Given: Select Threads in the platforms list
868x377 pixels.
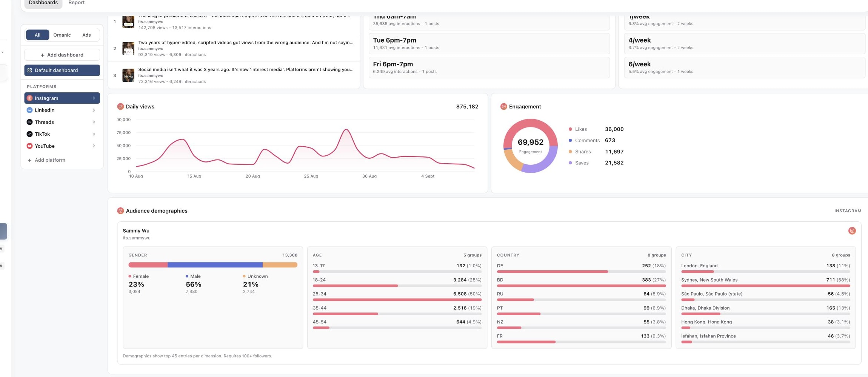Looking at the screenshot, I should (x=62, y=122).
